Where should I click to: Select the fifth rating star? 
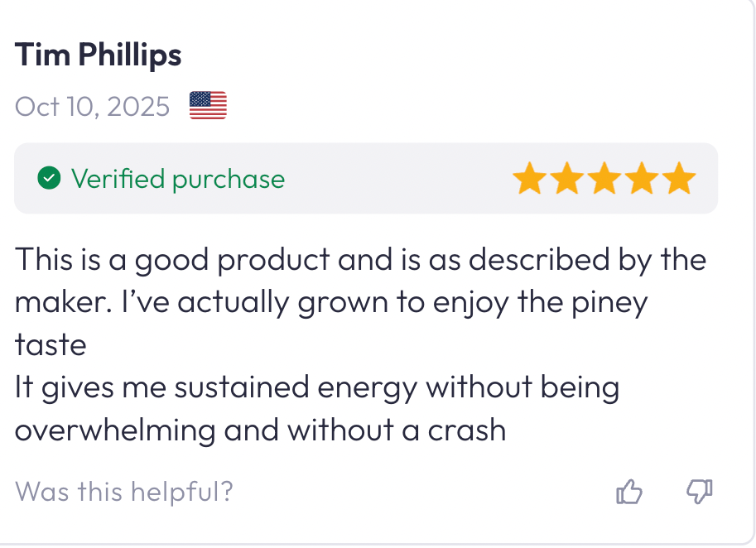(680, 179)
